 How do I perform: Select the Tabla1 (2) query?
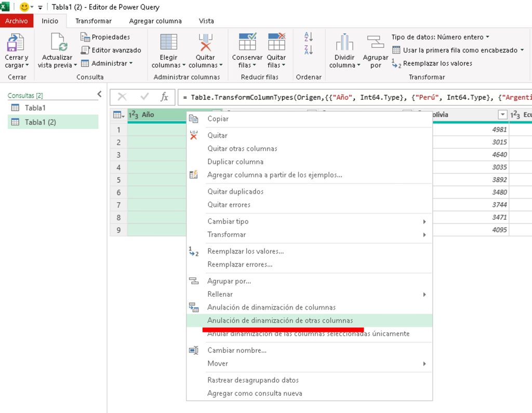[x=53, y=122]
